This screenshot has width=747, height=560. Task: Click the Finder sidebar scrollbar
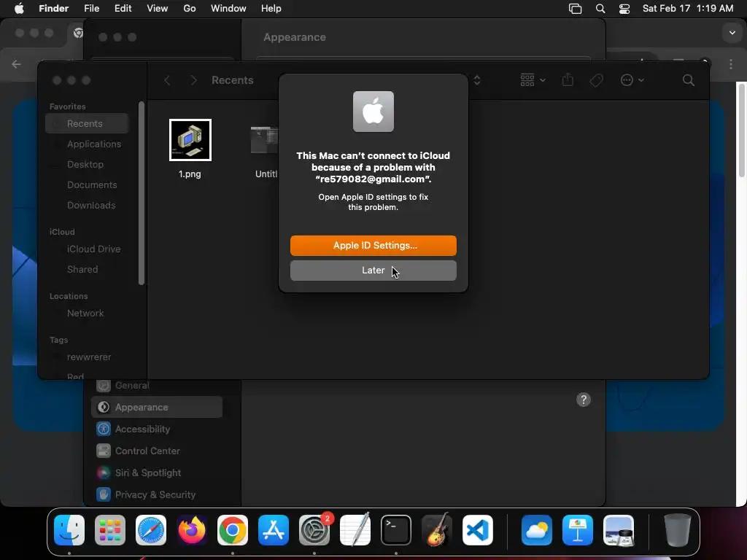coord(141,192)
